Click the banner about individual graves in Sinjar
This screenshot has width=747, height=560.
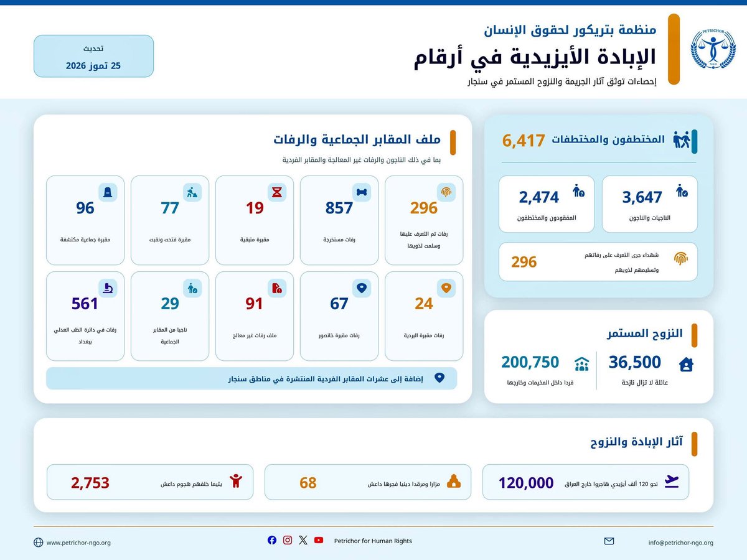[251, 378]
